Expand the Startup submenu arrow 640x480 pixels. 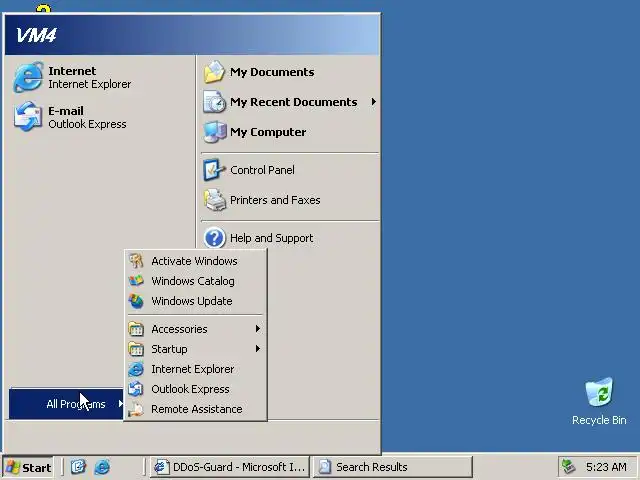click(x=258, y=349)
